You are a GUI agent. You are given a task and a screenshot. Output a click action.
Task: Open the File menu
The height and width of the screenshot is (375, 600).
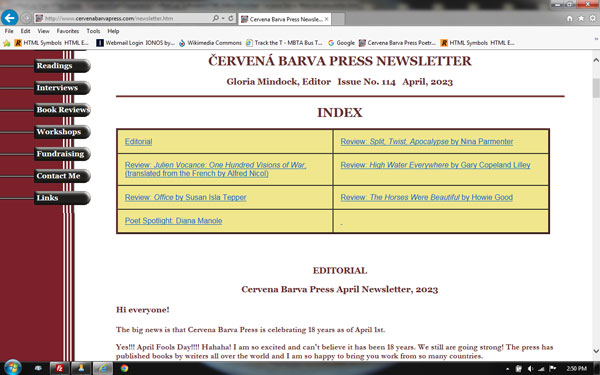[9, 31]
